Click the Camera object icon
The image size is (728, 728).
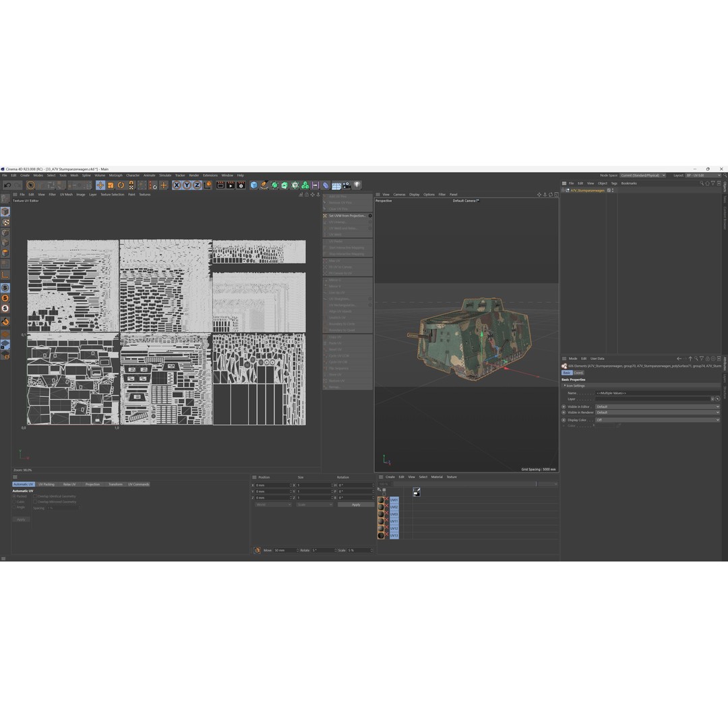click(x=346, y=185)
